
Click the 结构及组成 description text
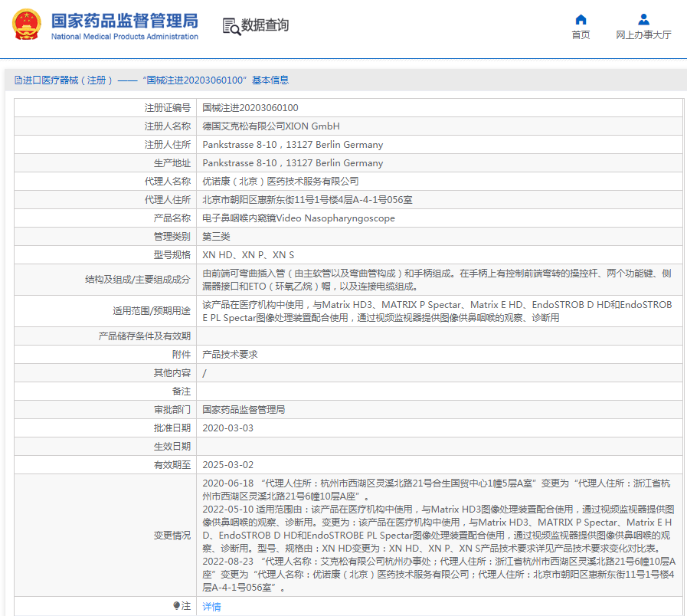coord(437,280)
